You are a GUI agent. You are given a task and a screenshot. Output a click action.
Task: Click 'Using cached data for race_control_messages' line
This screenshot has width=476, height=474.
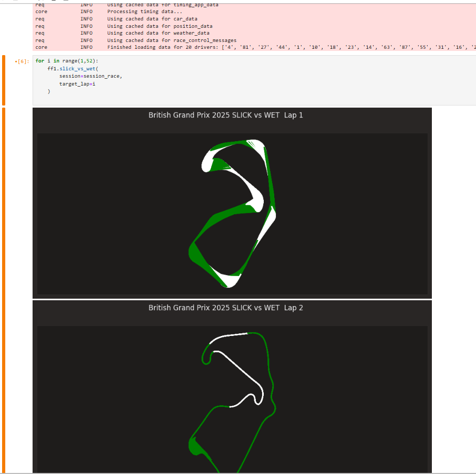point(171,40)
